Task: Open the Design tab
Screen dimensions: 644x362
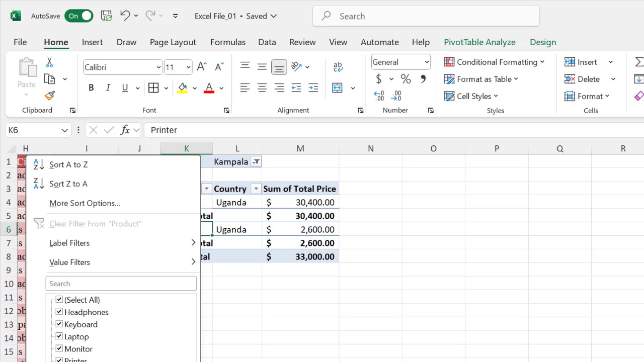Action: click(543, 42)
